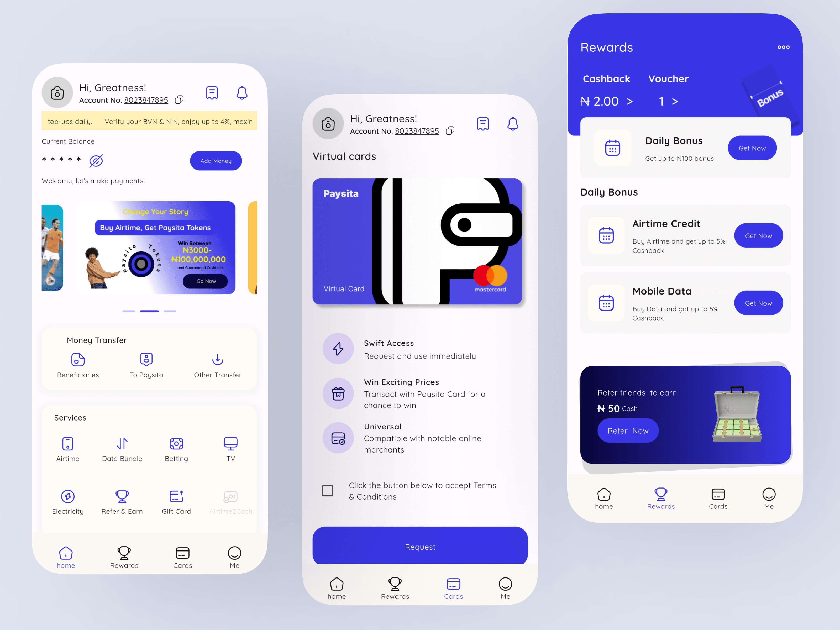The image size is (840, 630).
Task: Tap the Electricity service icon
Action: pyautogui.click(x=68, y=496)
